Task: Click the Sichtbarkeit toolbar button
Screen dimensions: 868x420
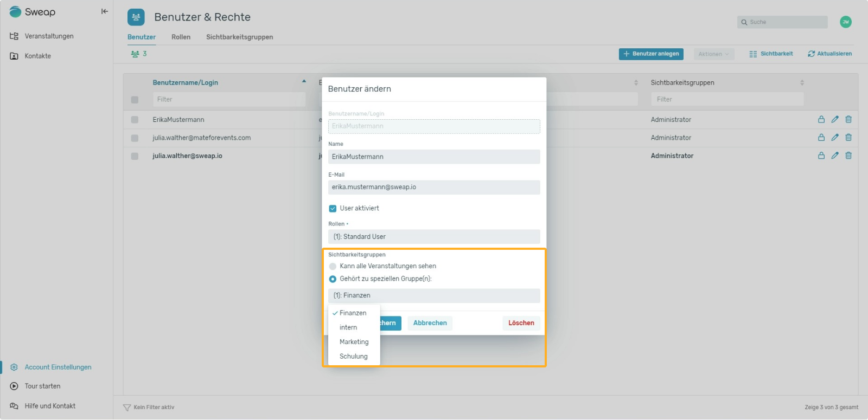Action: coord(771,54)
